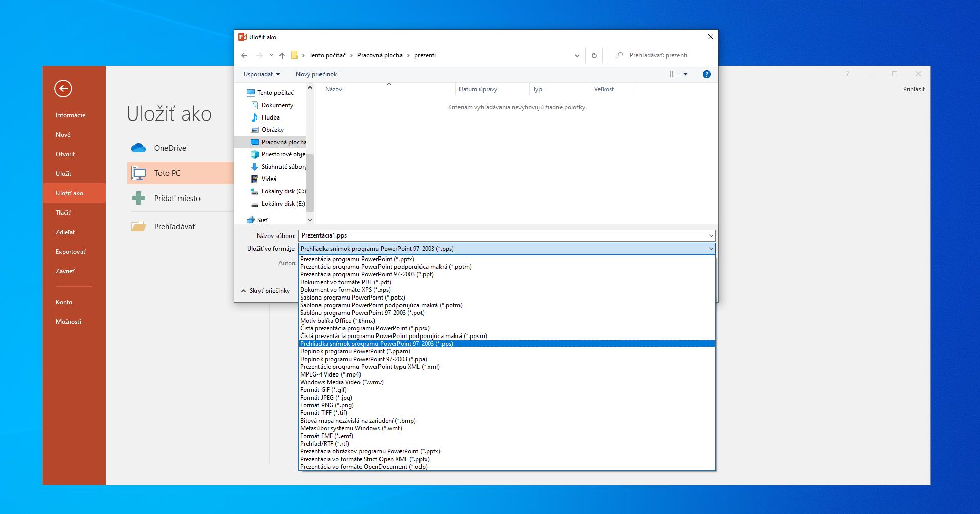Open Možnosti in backstage sidebar

point(68,322)
